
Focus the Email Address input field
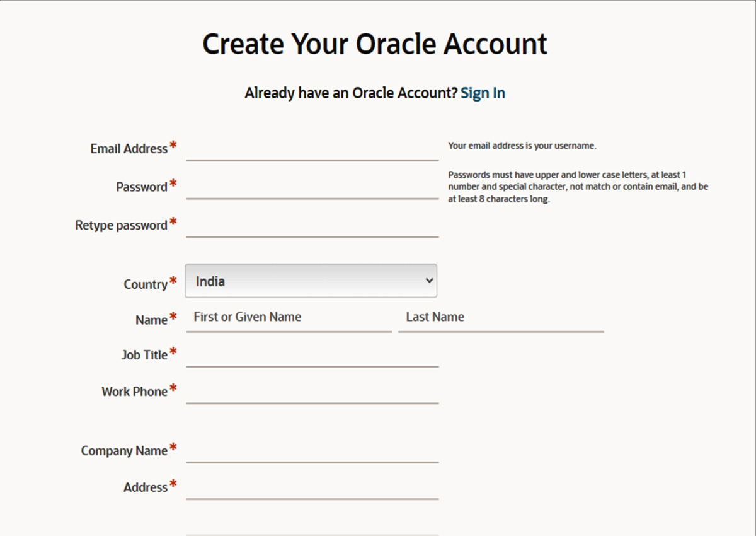tap(312, 149)
